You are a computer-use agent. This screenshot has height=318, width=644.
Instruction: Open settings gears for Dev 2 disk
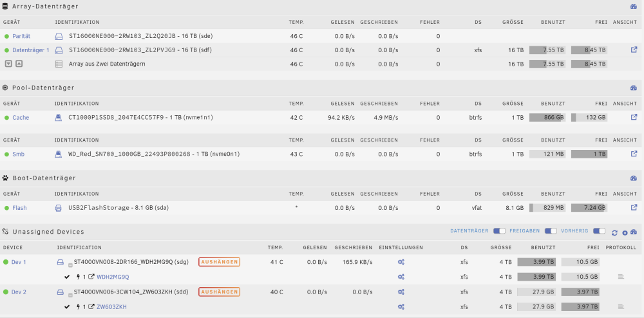(x=401, y=292)
